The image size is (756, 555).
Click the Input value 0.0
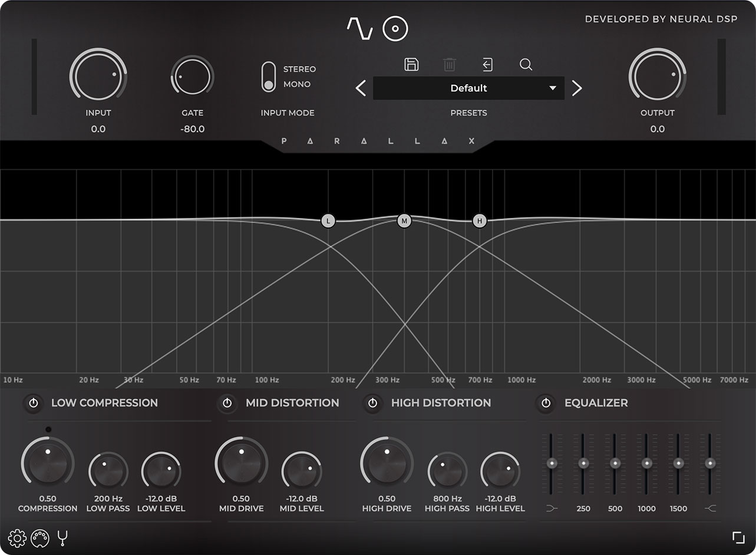click(x=98, y=129)
